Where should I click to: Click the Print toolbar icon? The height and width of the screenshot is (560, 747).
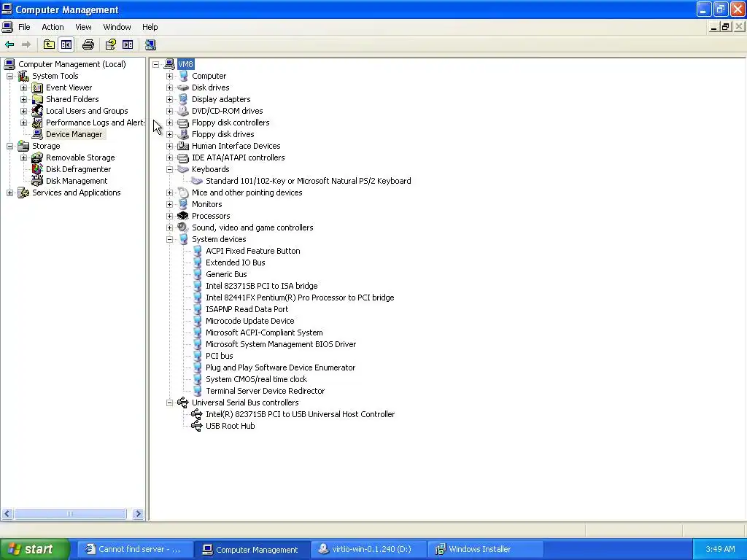coord(88,44)
